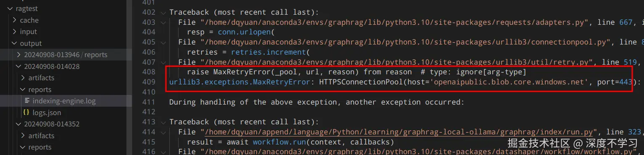Screen dimensions: 644x155
Task: Collapse the 20240908-014028 folder chevron
Action: click(x=18, y=66)
